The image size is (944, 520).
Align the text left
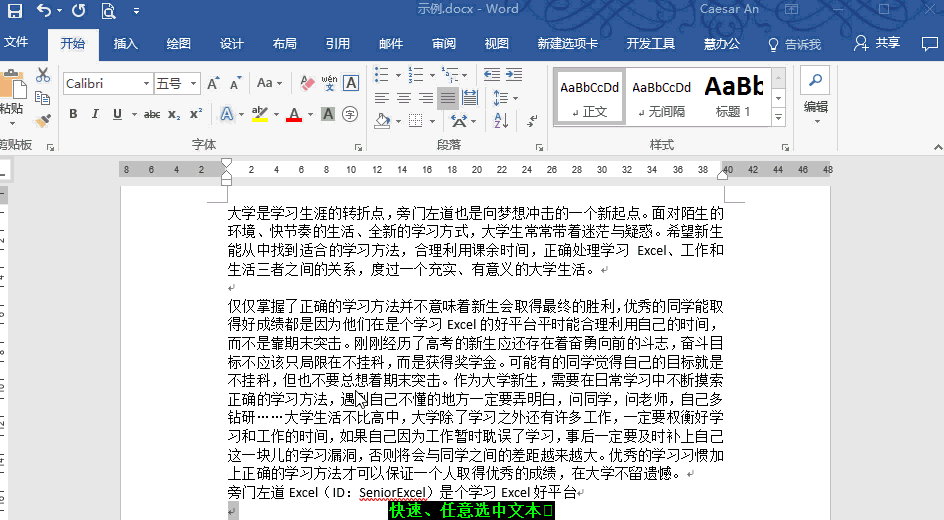point(382,98)
